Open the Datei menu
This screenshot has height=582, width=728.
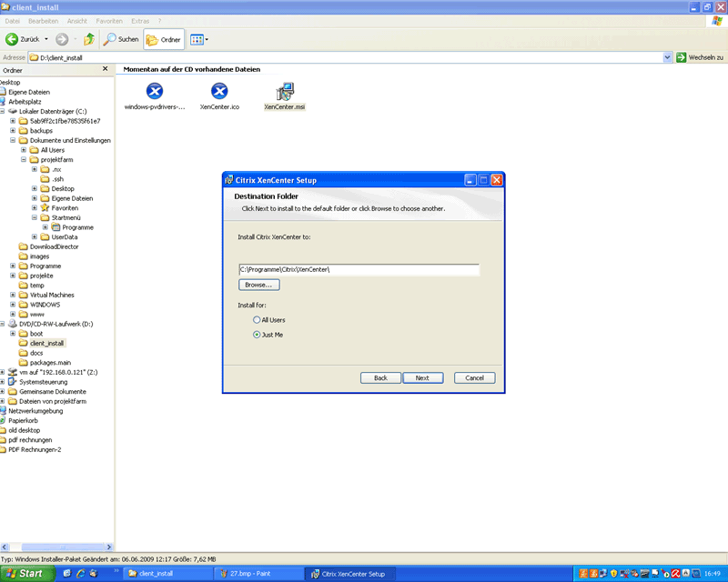pyautogui.click(x=13, y=21)
